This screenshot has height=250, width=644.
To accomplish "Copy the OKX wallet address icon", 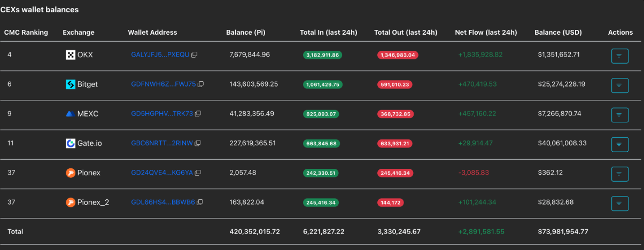I will (195, 55).
